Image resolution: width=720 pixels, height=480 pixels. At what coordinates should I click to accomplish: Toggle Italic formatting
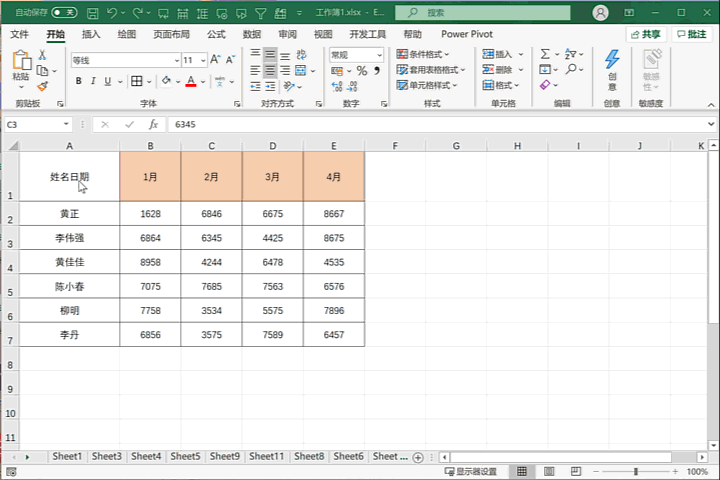[93, 81]
